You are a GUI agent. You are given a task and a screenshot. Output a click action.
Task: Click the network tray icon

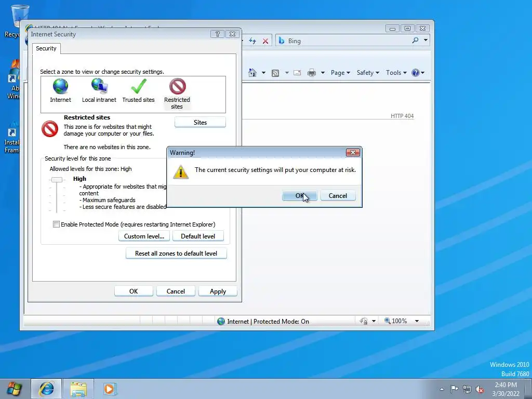coord(467,389)
